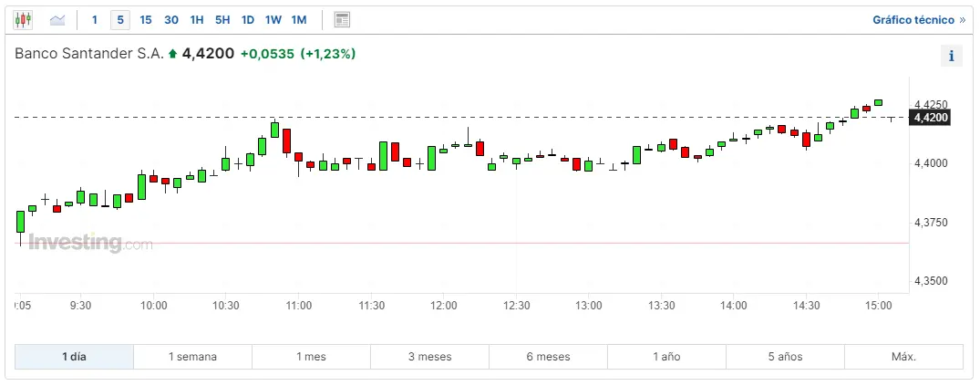Select the 1H interval
This screenshot has width=980, height=386.
click(x=197, y=20)
